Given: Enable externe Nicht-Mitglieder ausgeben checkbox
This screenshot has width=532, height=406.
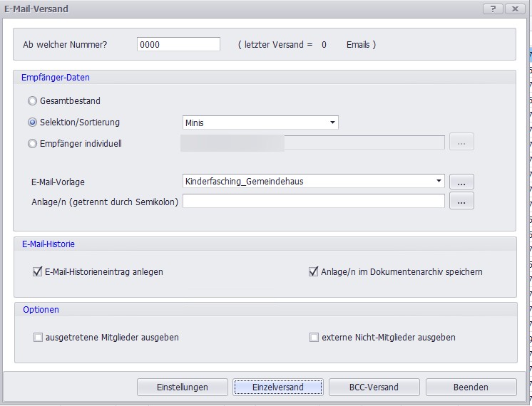Looking at the screenshot, I should point(314,337).
